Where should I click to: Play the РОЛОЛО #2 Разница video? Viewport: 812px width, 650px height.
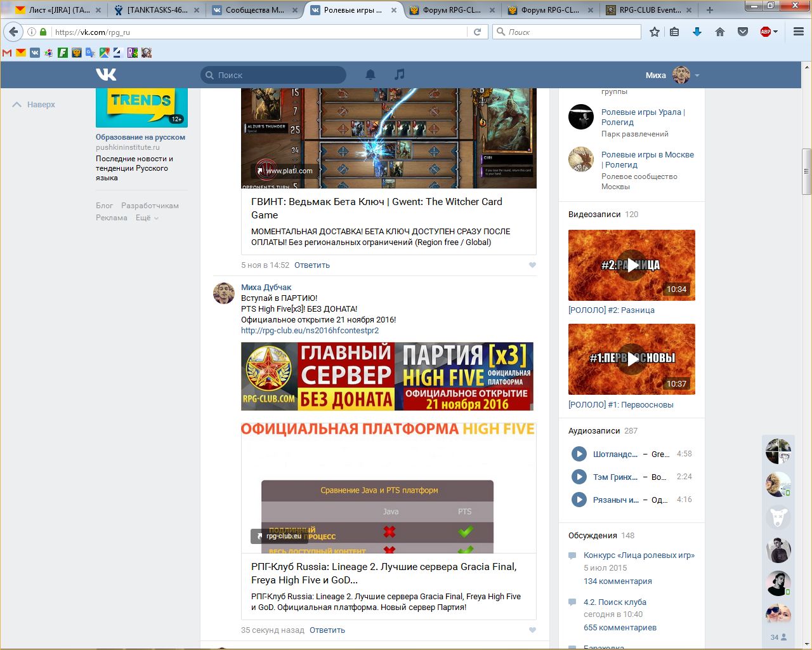click(632, 265)
